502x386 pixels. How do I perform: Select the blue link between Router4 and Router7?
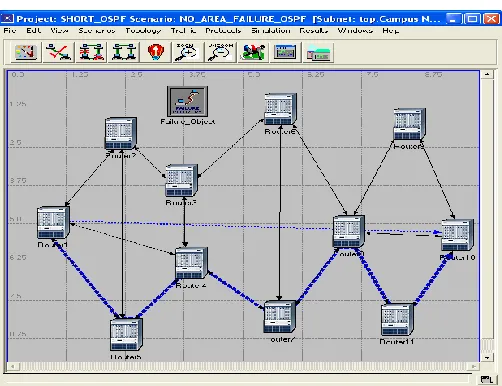(x=236, y=290)
